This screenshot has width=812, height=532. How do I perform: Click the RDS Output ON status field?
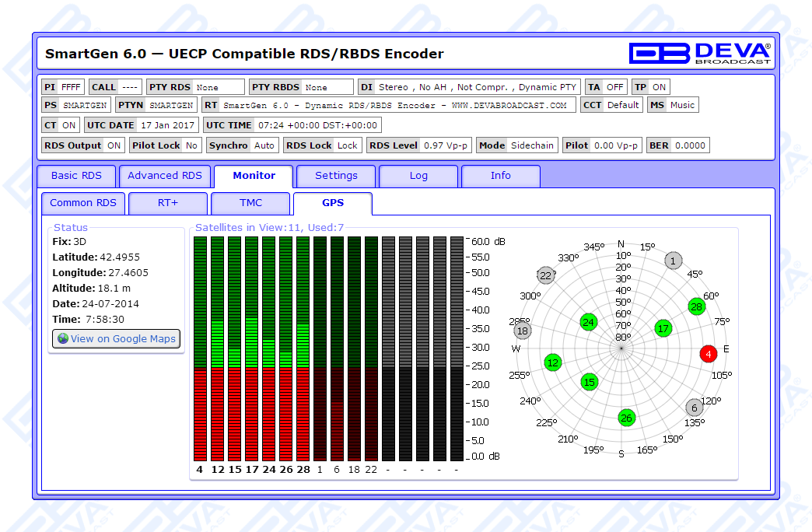pyautogui.click(x=82, y=145)
